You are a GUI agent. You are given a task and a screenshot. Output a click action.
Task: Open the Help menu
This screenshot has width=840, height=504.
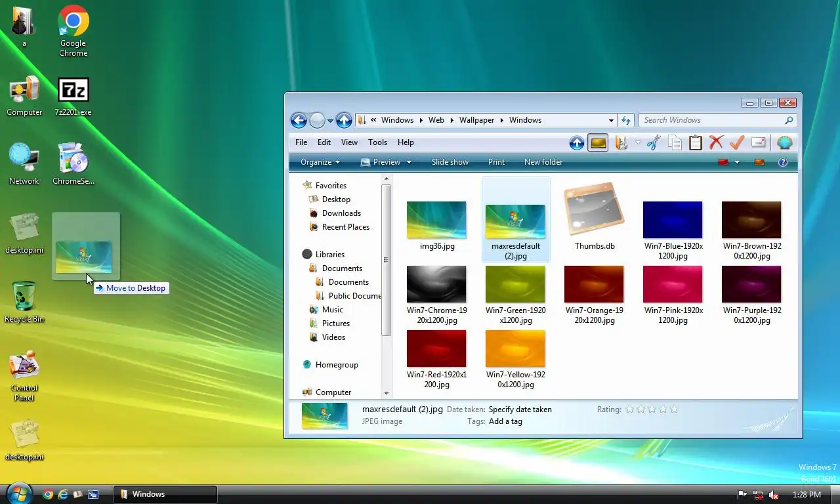coord(406,142)
